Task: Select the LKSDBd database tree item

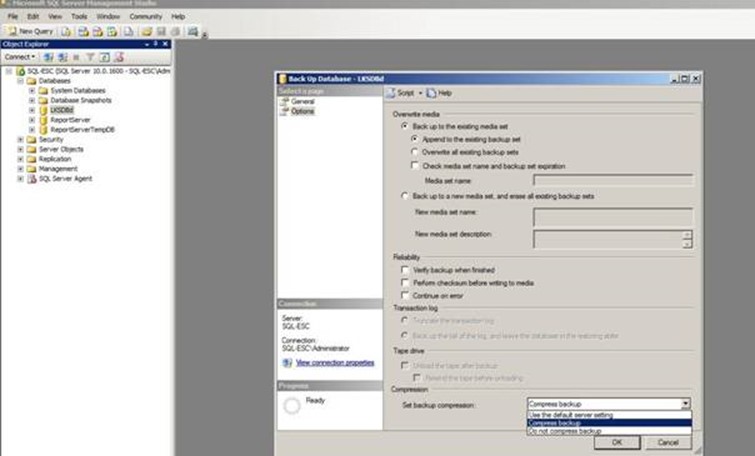Action: click(x=62, y=110)
